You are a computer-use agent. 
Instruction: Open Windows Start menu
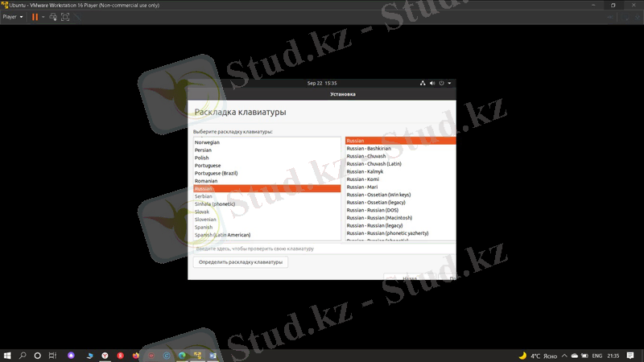click(7, 356)
